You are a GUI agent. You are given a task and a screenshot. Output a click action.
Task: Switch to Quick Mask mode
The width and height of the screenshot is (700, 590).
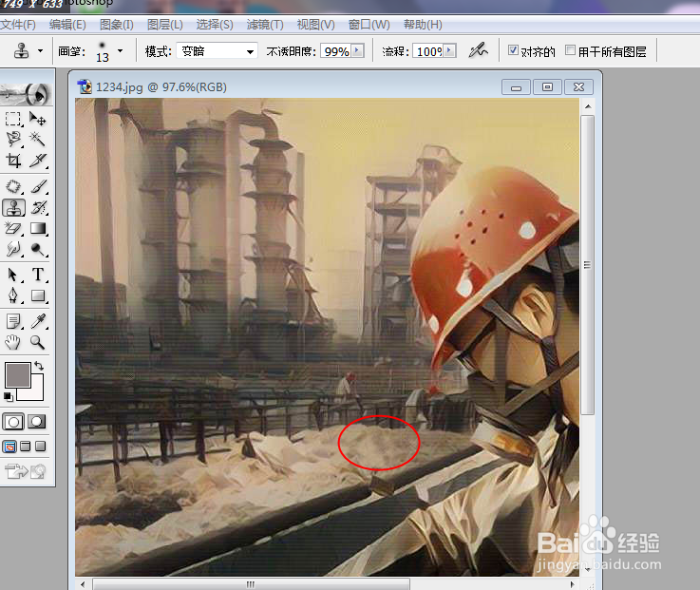37,422
